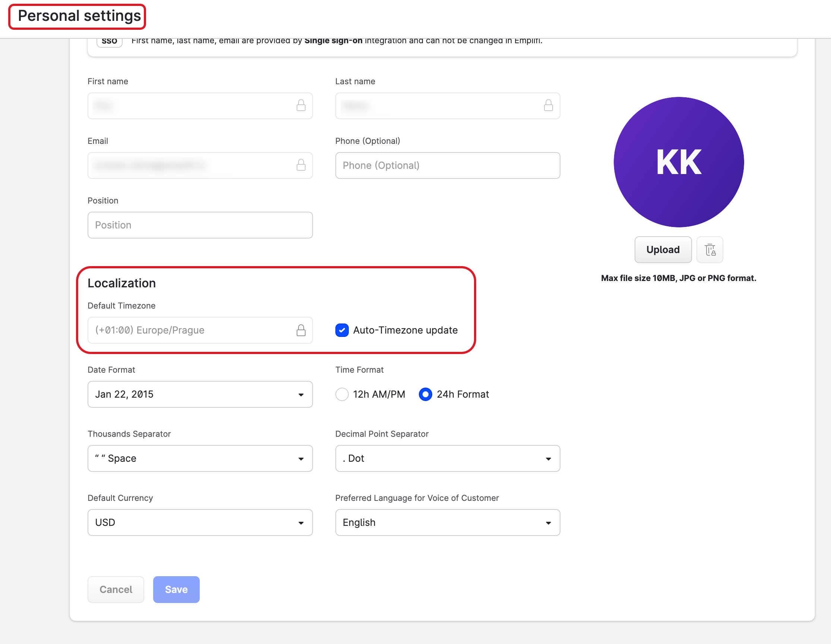Select the 12h AM/PM time format
The width and height of the screenshot is (831, 644).
342,394
